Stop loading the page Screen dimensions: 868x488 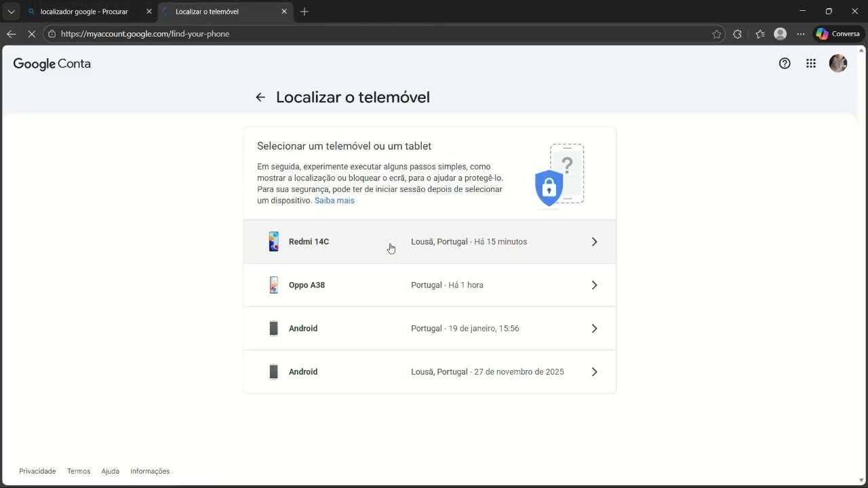pyautogui.click(x=31, y=34)
